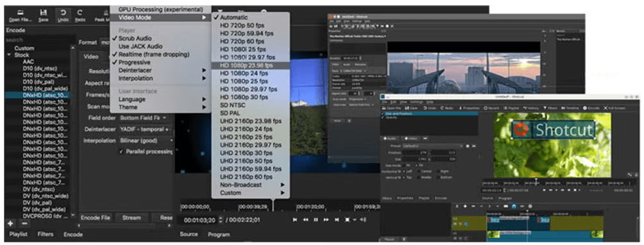Select HD 1080p 23.98 fps mode

pyautogui.click(x=251, y=65)
